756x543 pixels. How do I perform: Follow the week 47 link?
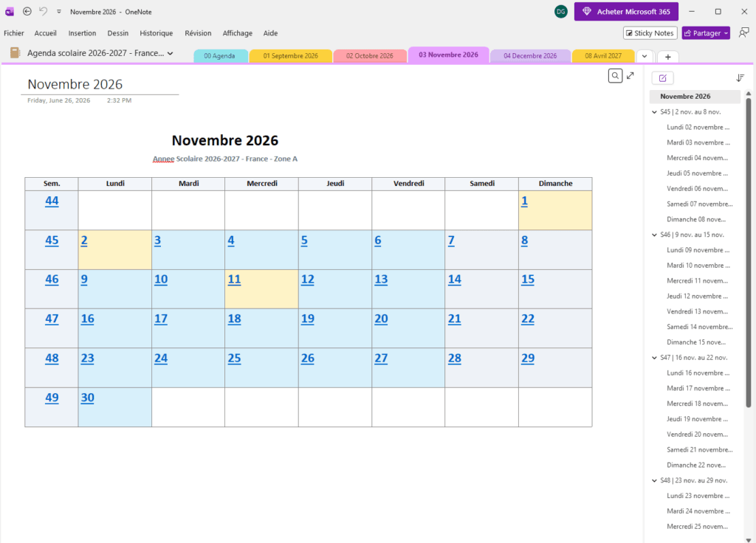52,319
